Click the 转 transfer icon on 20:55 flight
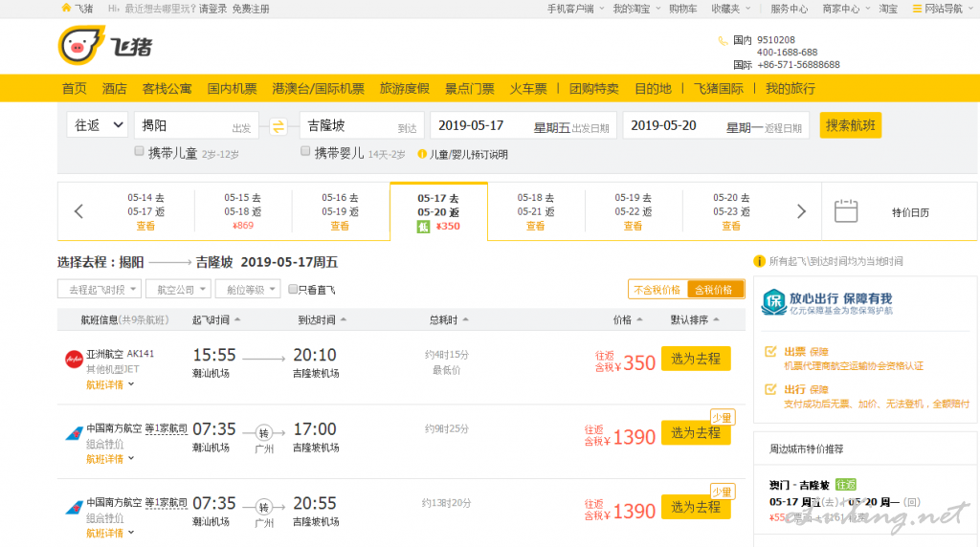This screenshot has height=547, width=980. click(264, 507)
